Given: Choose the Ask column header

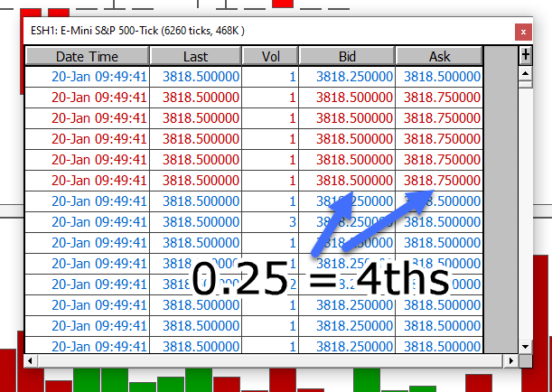Looking at the screenshot, I should (x=439, y=56).
